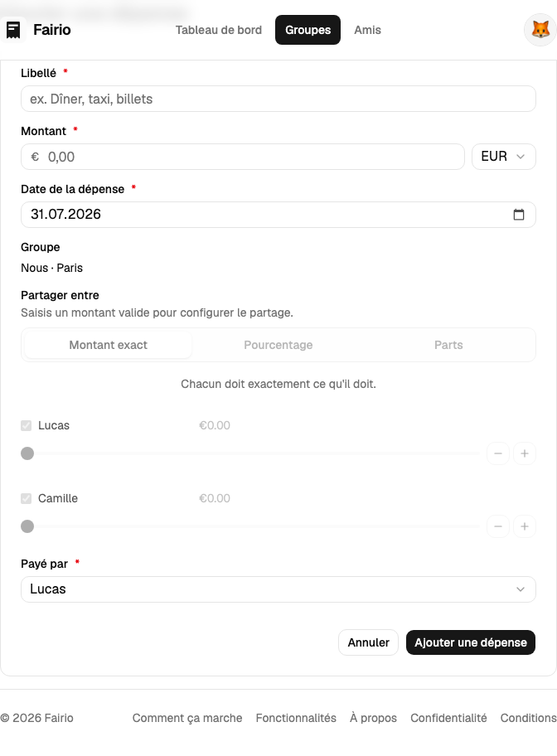Click the plus stepper for Camille

(x=525, y=526)
